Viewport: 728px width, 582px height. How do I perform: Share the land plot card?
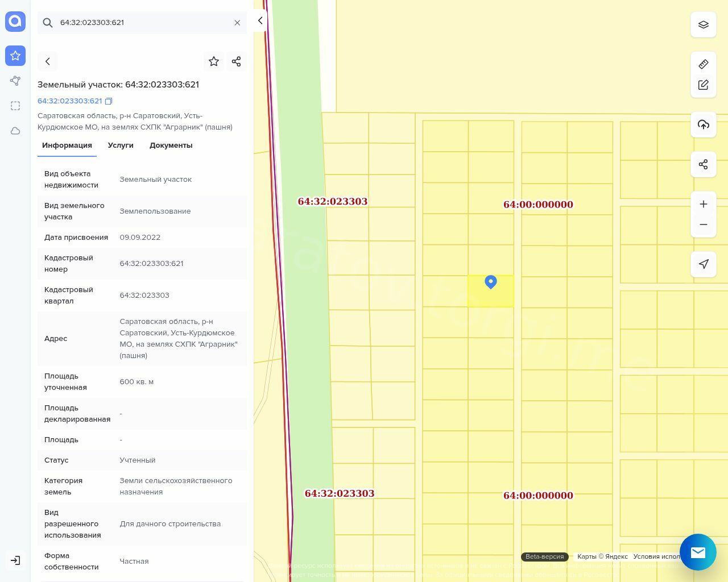pyautogui.click(x=236, y=61)
